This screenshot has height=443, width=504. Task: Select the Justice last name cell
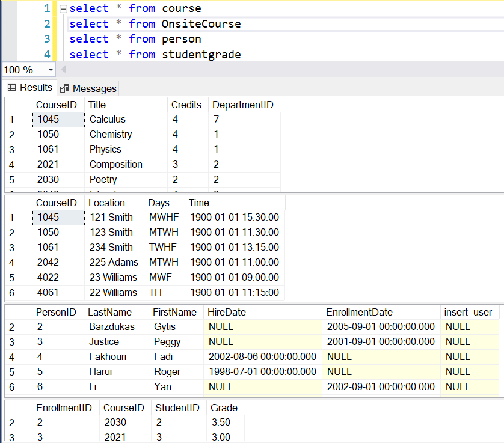[116, 342]
